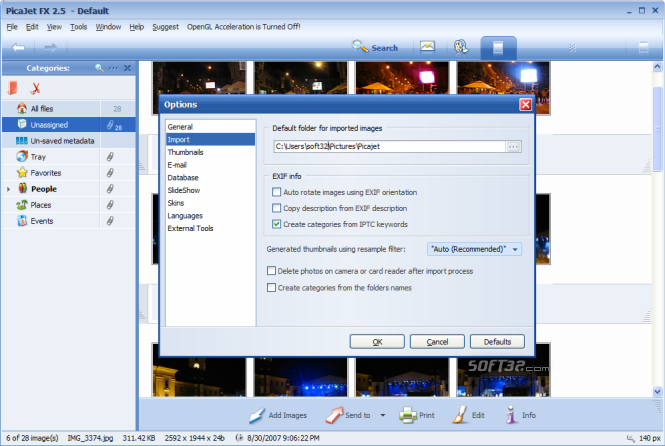The image size is (665, 446).
Task: Click the e-mail envelope toolbar icon
Action: [427, 46]
